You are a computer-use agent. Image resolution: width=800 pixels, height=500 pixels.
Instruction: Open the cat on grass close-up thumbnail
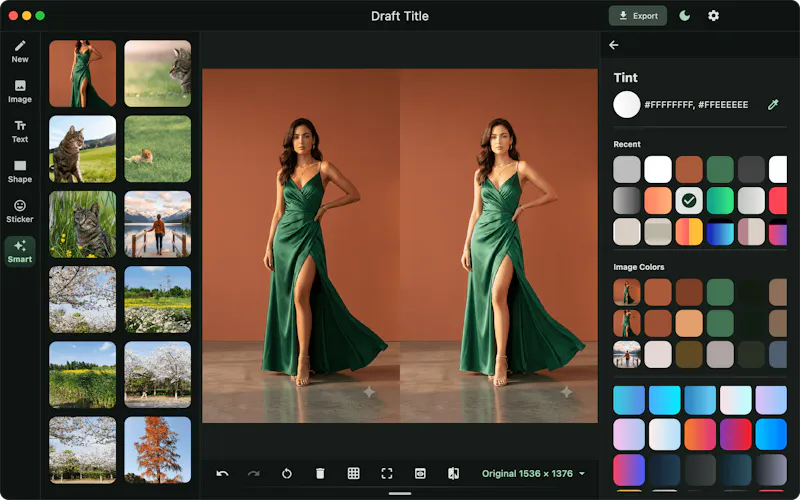click(x=158, y=74)
